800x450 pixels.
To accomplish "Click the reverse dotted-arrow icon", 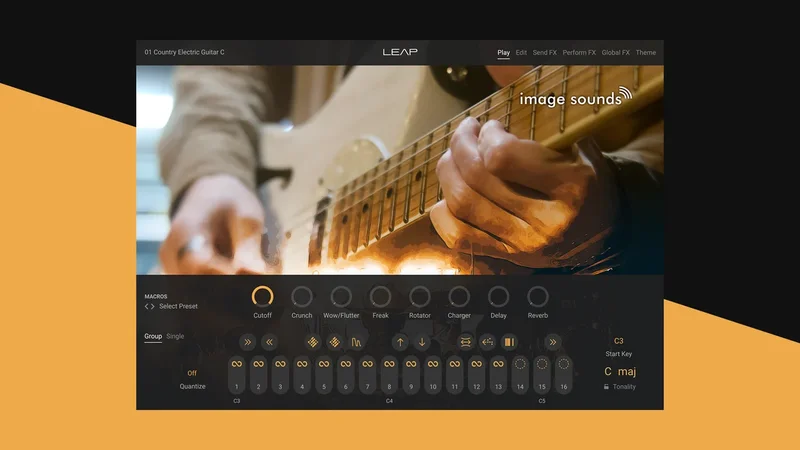I will 487,342.
